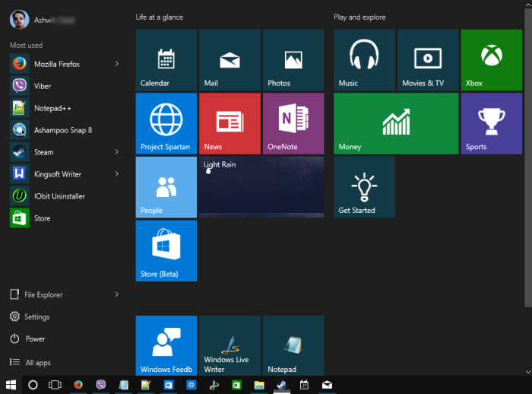532x394 pixels.
Task: Switch to Steam on taskbar
Action: point(282,385)
